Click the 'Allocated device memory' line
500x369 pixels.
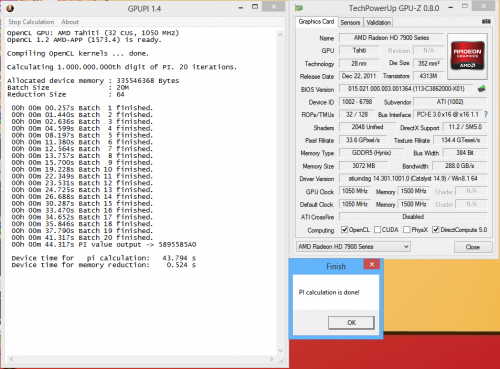tap(93, 81)
